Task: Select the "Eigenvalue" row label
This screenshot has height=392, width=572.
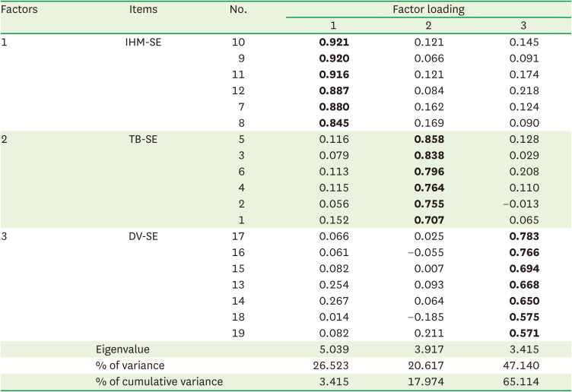Action: [122, 349]
